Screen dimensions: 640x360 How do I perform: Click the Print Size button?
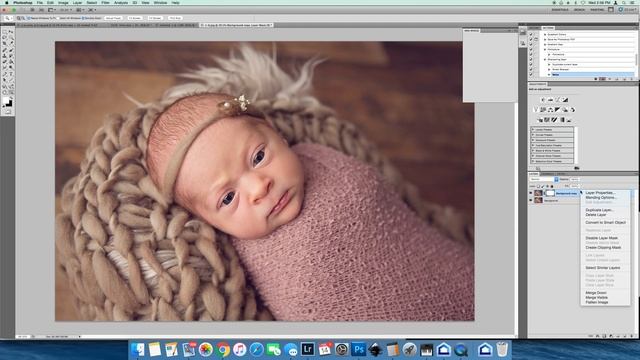(175, 18)
